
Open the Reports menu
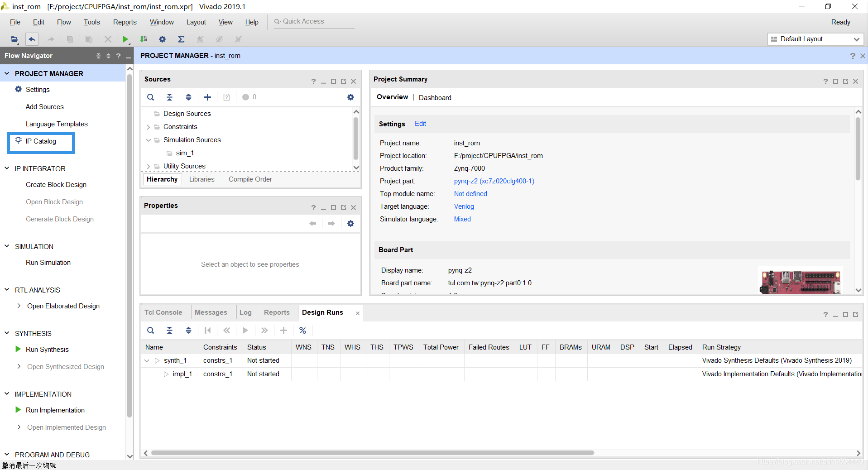coord(125,22)
